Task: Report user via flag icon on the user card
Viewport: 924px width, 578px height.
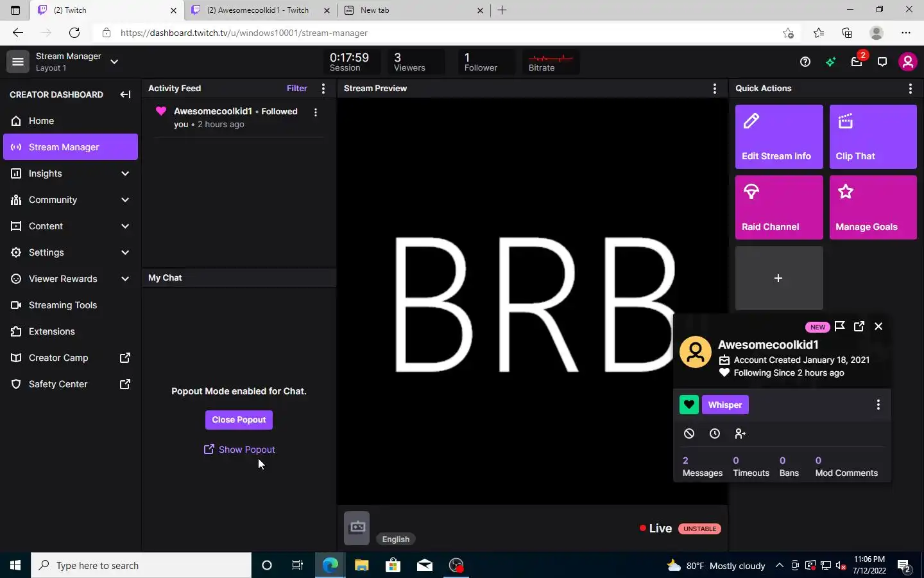Action: point(840,326)
